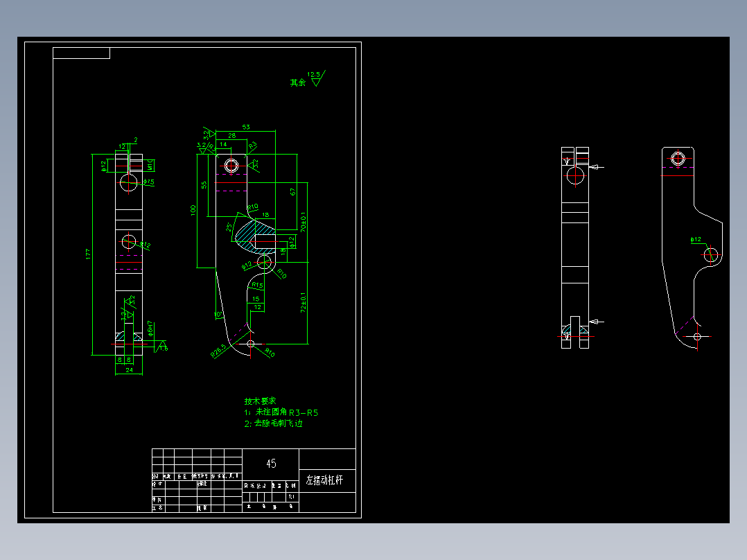This screenshot has height=560, width=747.
Task: Pick the 14 dimension label
Action: (223, 144)
